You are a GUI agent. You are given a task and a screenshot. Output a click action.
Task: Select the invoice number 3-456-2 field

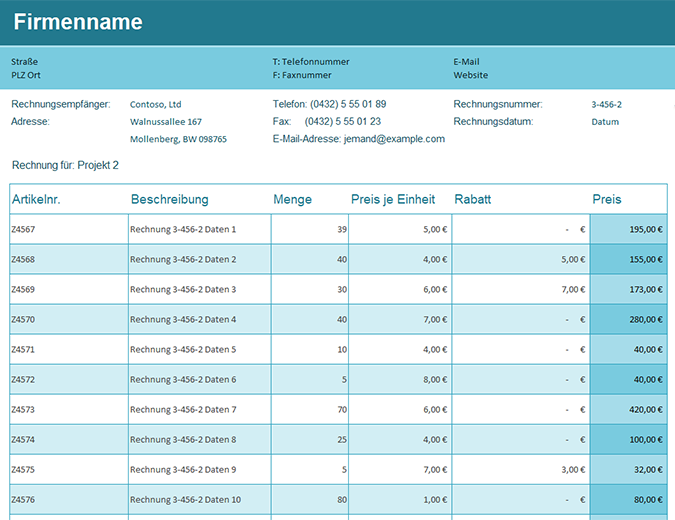(x=606, y=104)
